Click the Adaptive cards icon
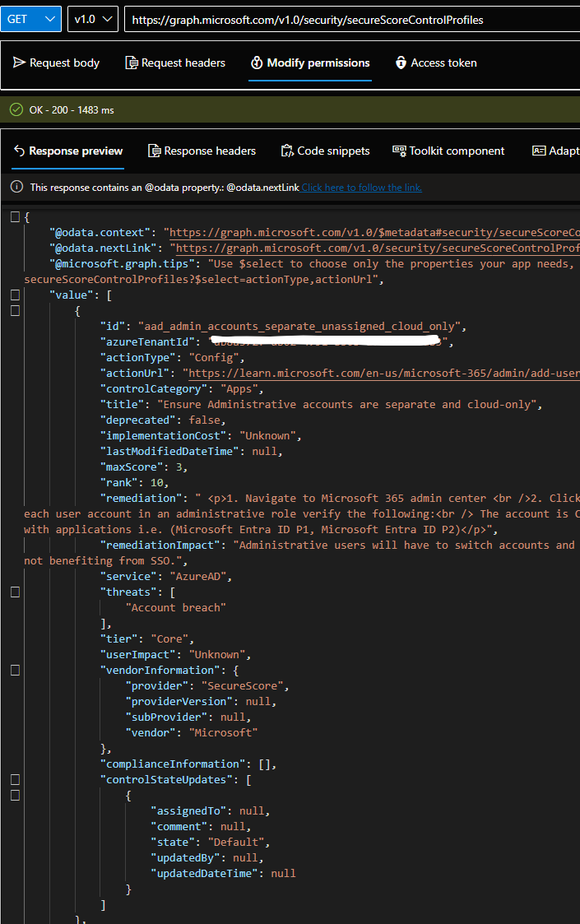The image size is (580, 924). (x=539, y=151)
